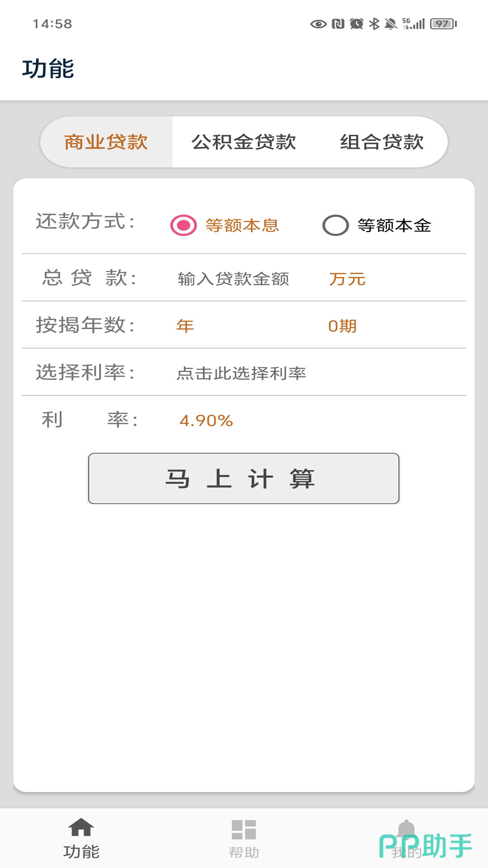Image resolution: width=488 pixels, height=868 pixels.
Task: Tap the eye comfort status icon
Action: (x=318, y=24)
